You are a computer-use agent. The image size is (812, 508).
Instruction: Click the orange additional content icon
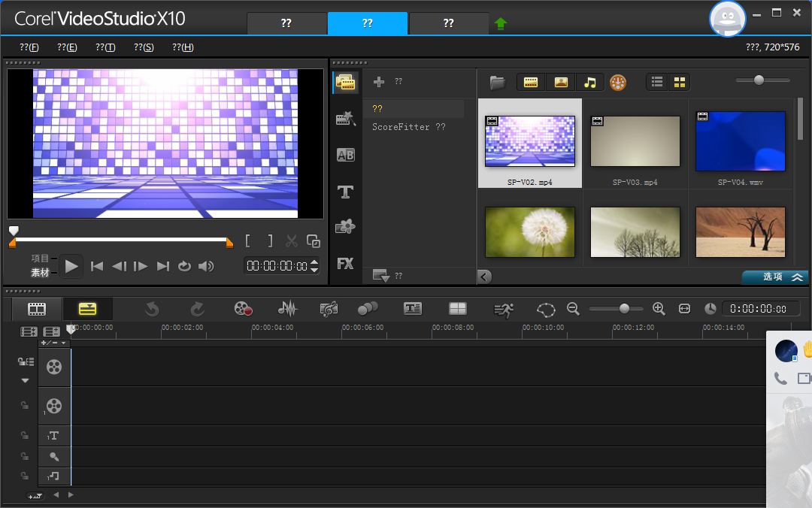pyautogui.click(x=618, y=83)
